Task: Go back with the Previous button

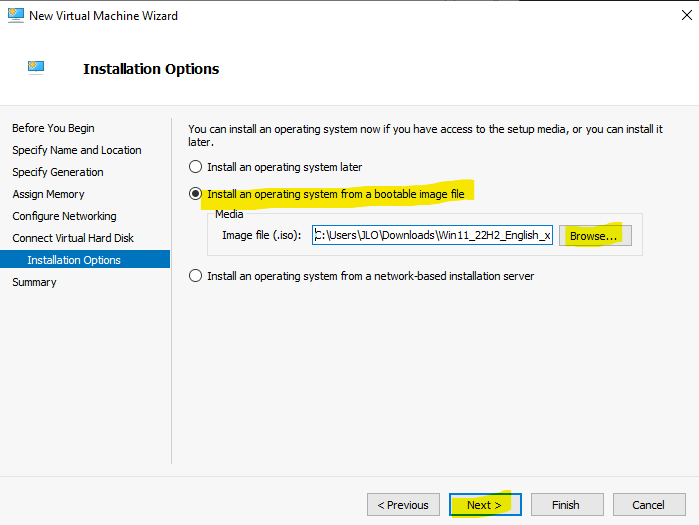Action: [403, 504]
